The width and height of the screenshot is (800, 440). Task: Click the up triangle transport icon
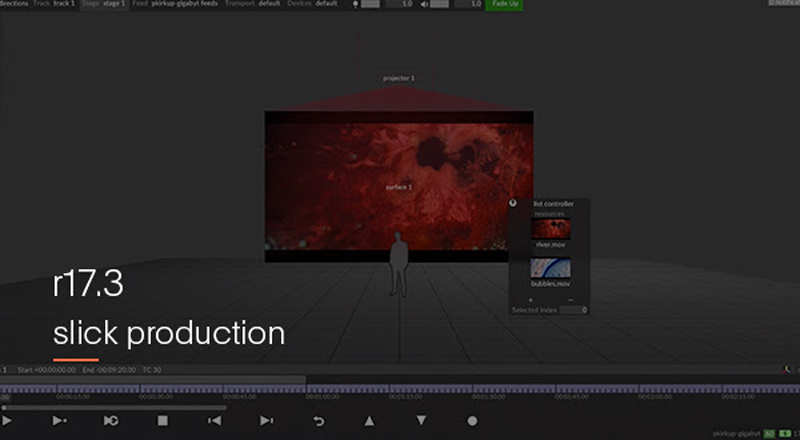pos(369,421)
